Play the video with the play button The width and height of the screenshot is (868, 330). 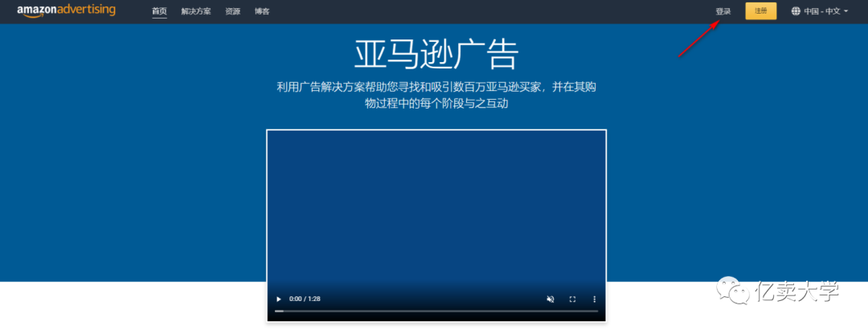(278, 299)
